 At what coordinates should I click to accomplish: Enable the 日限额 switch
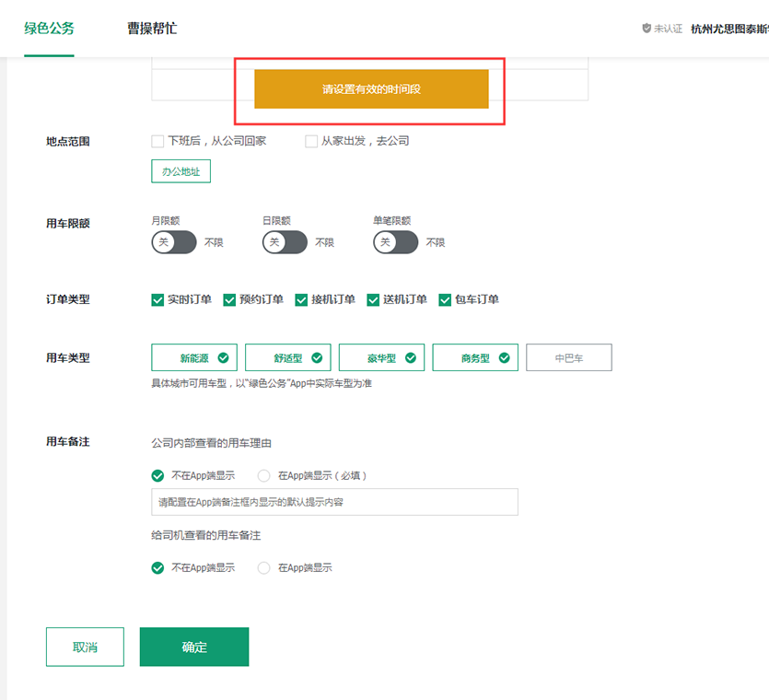click(x=285, y=242)
